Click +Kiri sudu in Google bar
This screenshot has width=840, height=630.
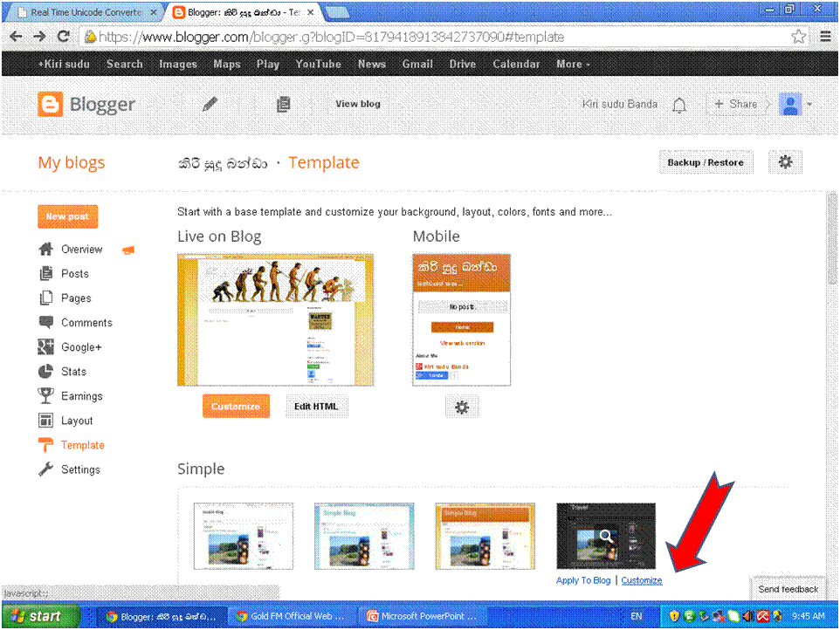pos(64,65)
